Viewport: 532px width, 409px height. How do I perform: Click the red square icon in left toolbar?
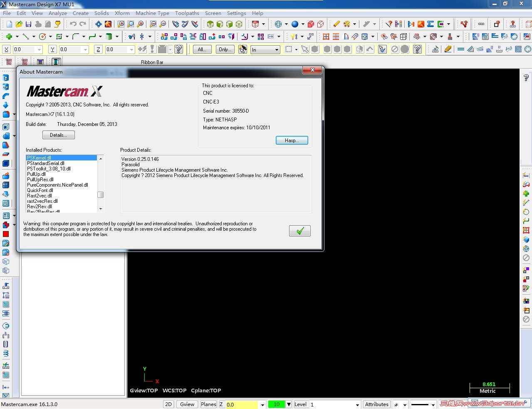click(6, 234)
